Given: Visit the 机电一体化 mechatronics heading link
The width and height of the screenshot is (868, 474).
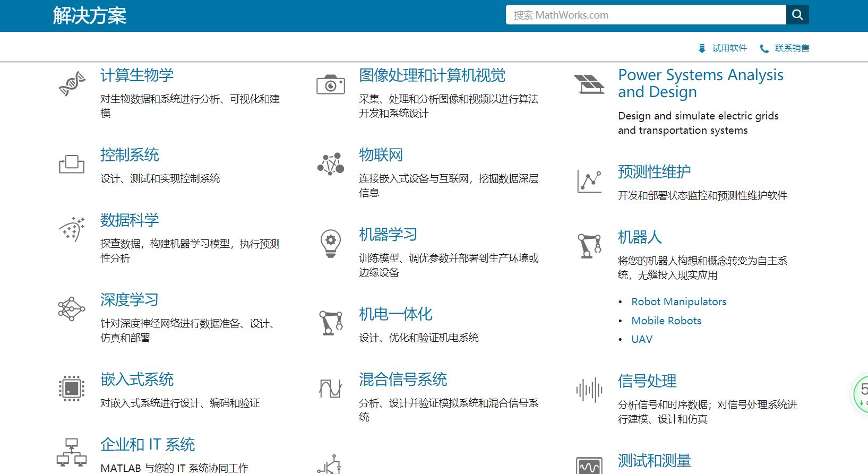Looking at the screenshot, I should (x=396, y=314).
